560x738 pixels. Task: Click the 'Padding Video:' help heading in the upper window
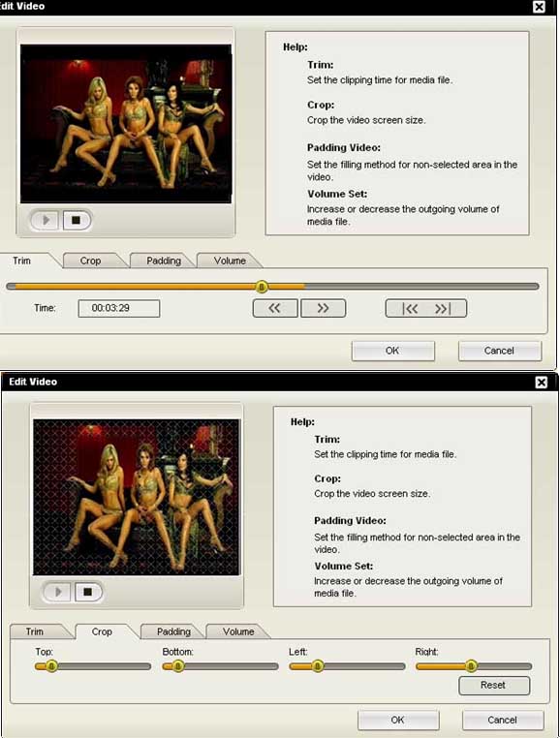(x=344, y=147)
